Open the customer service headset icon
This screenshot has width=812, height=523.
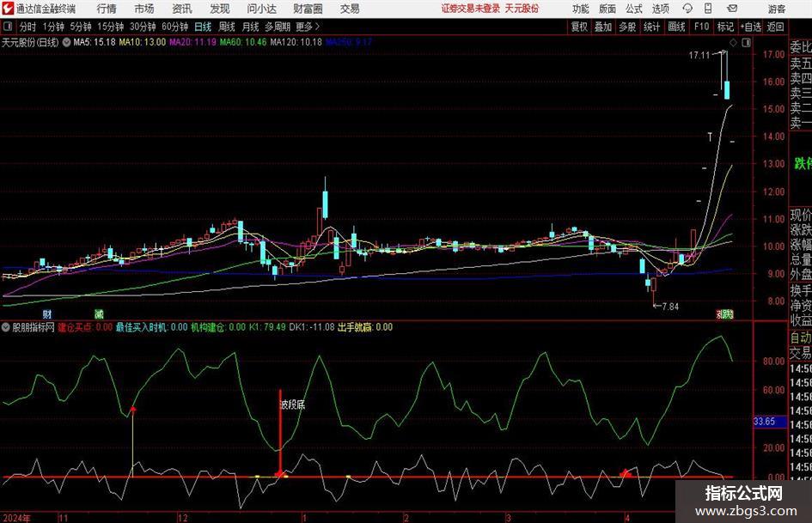687,9
